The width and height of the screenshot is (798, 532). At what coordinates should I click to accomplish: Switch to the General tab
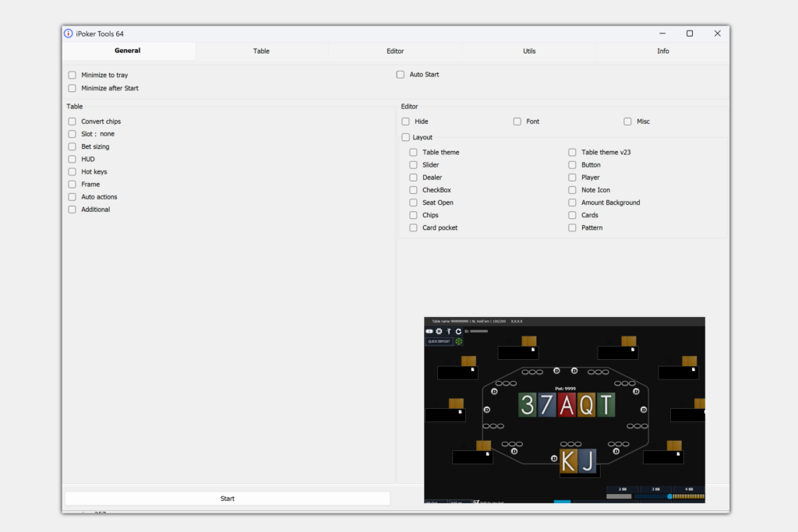(127, 51)
